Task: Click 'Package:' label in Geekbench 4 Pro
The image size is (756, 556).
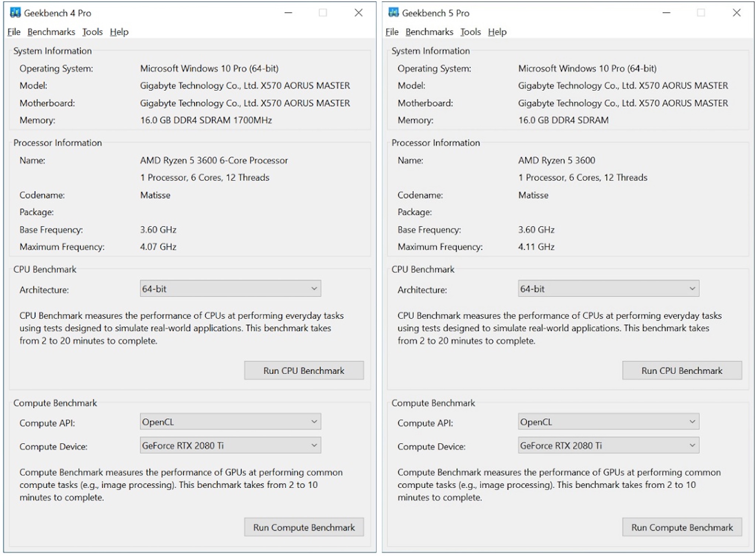Action: click(37, 212)
